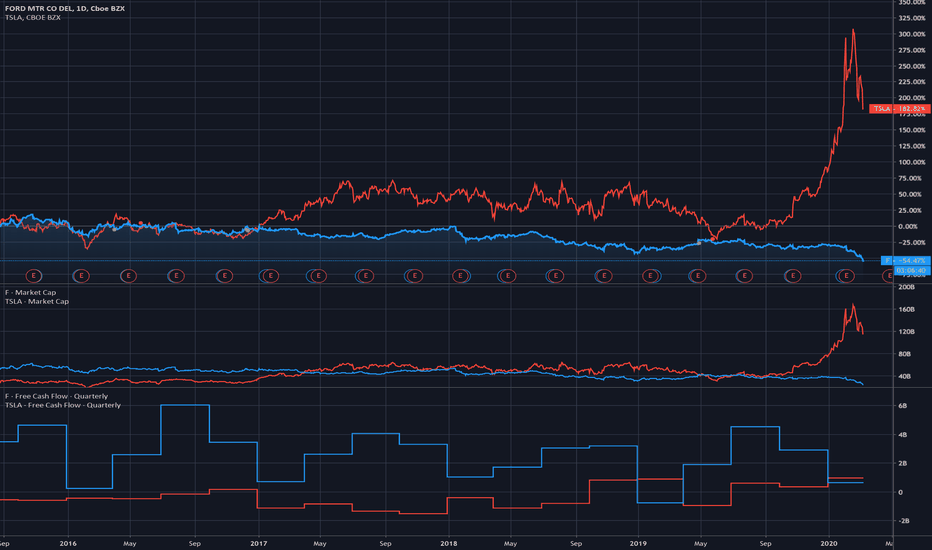The width and height of the screenshot is (932, 550).
Task: Click the 4B label on cash flow scale
Action: click(903, 435)
